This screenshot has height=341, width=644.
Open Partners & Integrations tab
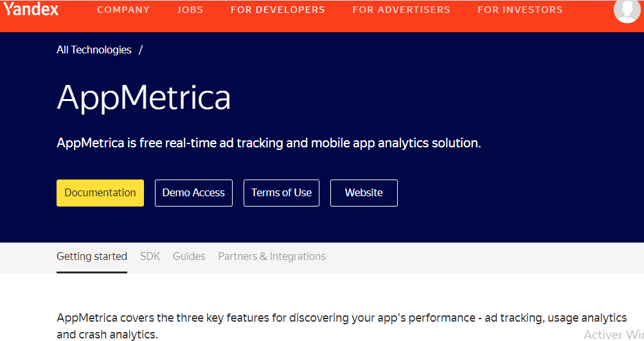click(272, 257)
